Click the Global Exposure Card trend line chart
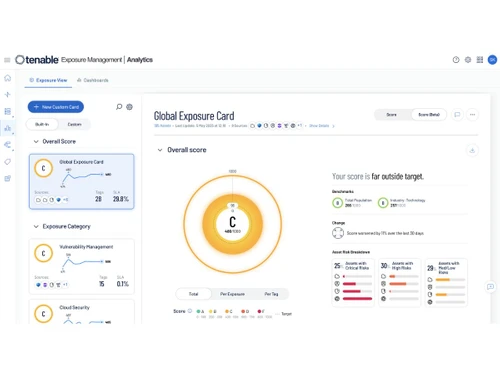 [x=86, y=178]
